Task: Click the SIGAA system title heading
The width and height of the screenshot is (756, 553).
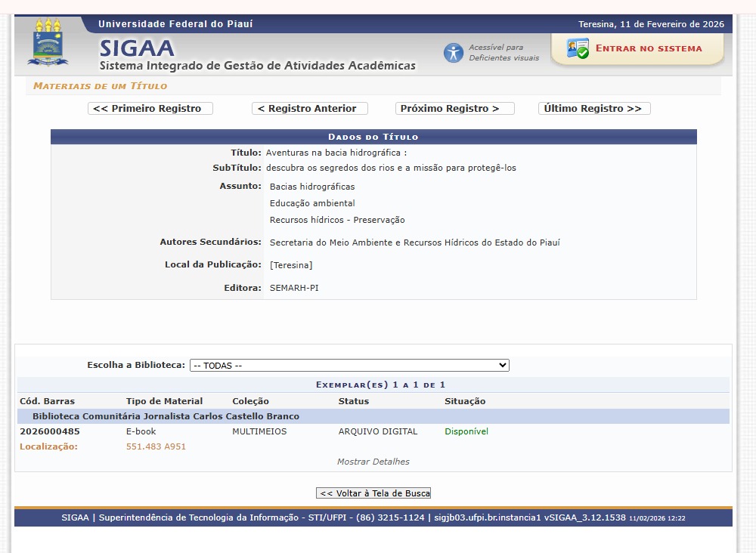Action: click(137, 48)
